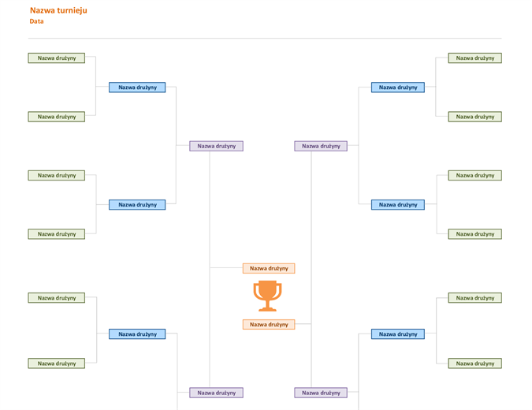This screenshot has height=410, width=532.
Task: Select the lower-right purple team box
Action: (x=321, y=393)
